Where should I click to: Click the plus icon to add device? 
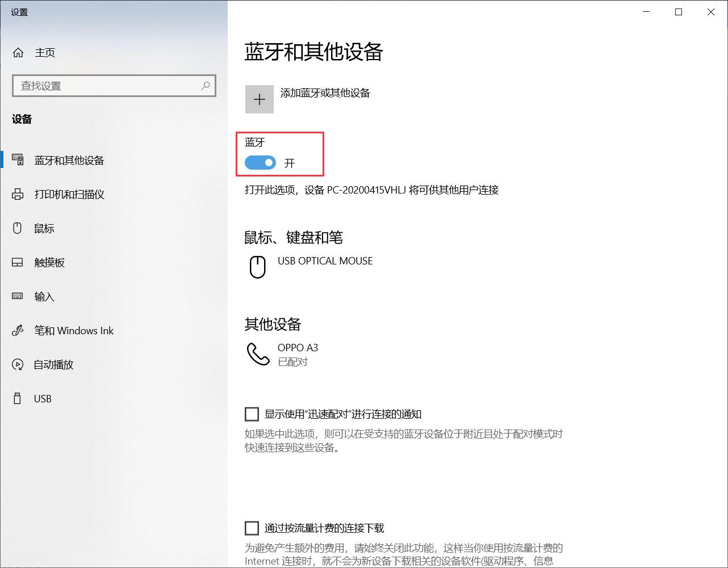tap(259, 99)
